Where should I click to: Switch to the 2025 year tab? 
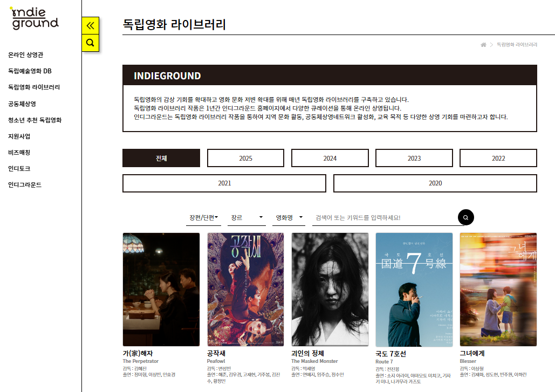pyautogui.click(x=245, y=158)
